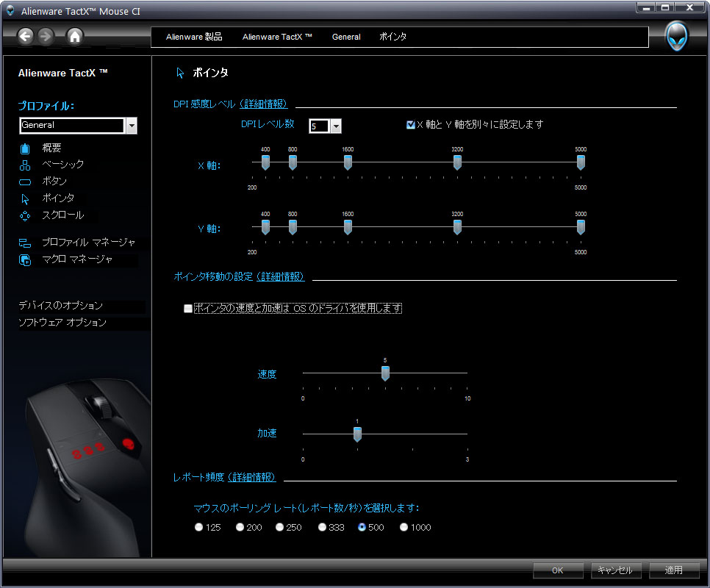
Task: Select 125 polling rate
Action: 198,527
